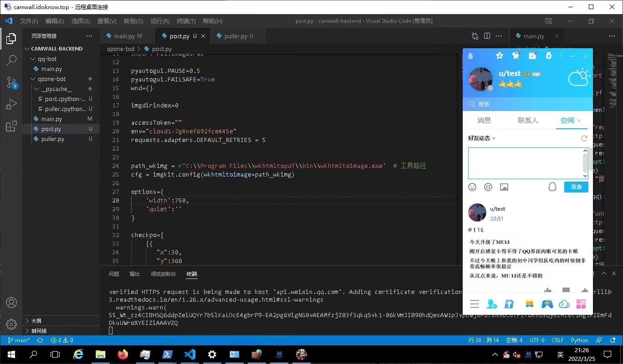The image size is (623, 364).
Task: Collapse the qzone-bot folder
Action: [x=33, y=79]
